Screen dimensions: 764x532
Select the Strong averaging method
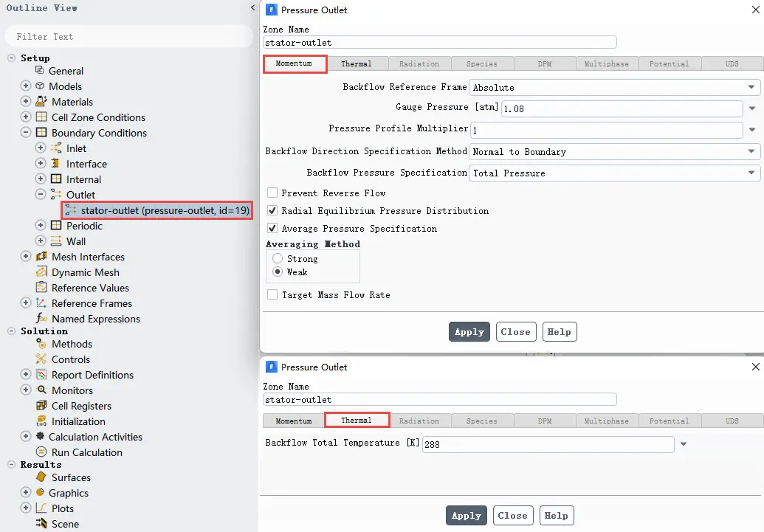pos(278,258)
